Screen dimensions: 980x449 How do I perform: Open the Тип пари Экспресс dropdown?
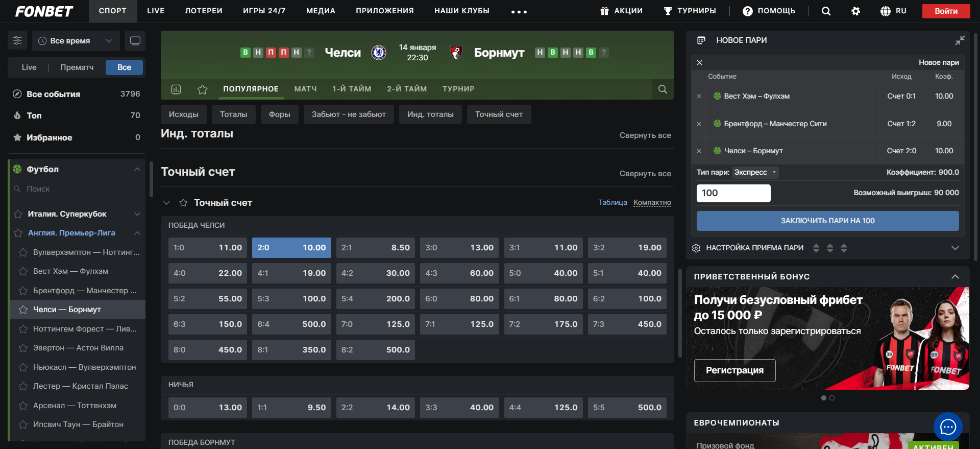[x=755, y=173]
